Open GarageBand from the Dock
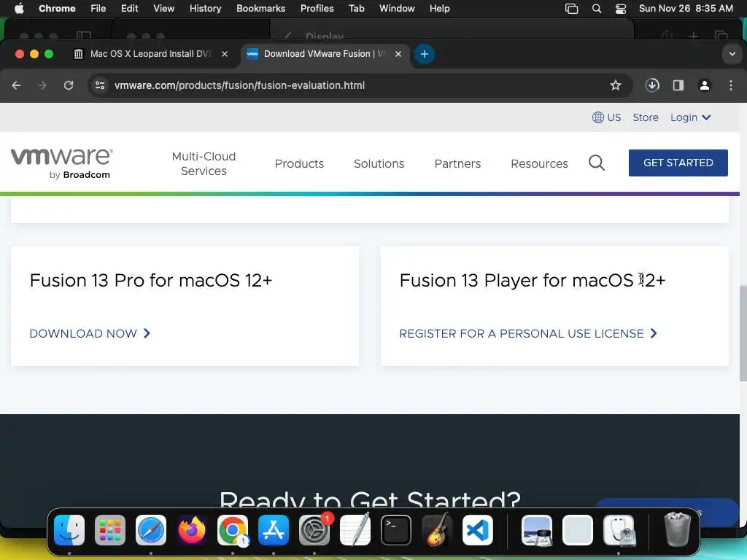 pos(437,530)
